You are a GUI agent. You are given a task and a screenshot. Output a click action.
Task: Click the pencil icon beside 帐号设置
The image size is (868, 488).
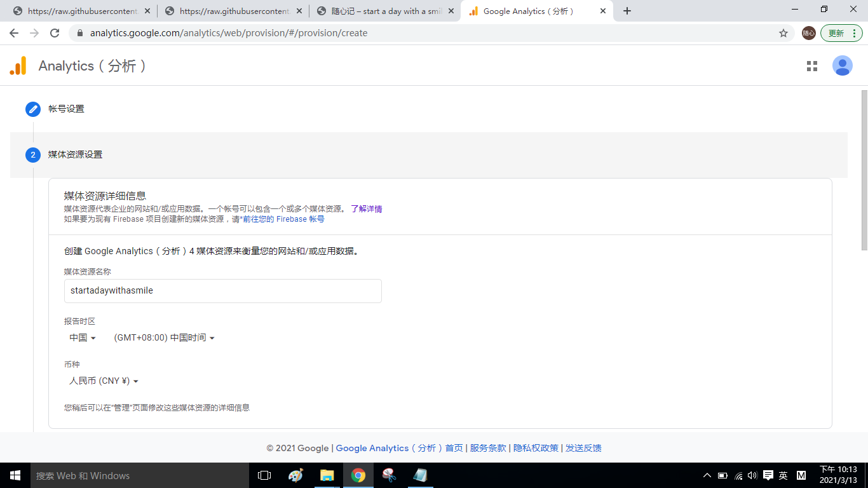pos(32,109)
